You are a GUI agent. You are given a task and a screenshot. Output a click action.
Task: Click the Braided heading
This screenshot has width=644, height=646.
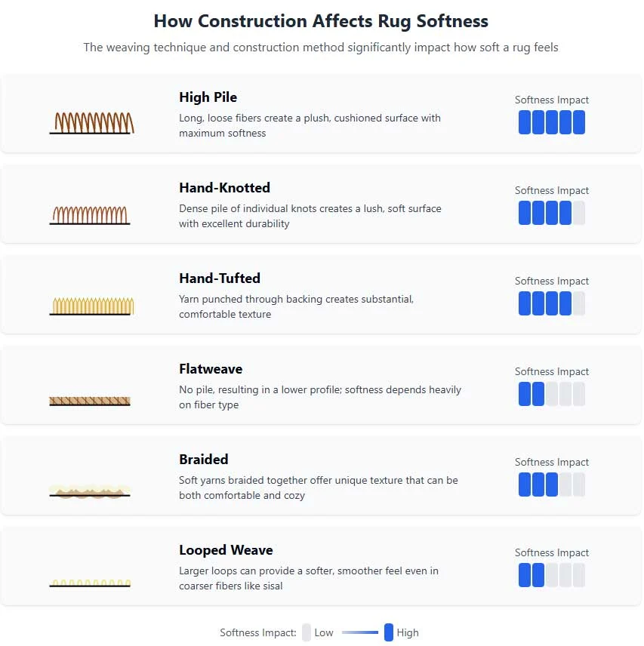click(x=204, y=460)
